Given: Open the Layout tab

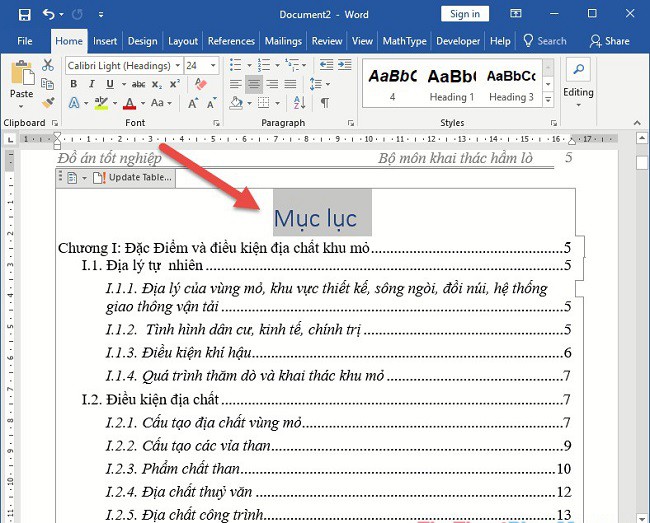Looking at the screenshot, I should tap(183, 41).
